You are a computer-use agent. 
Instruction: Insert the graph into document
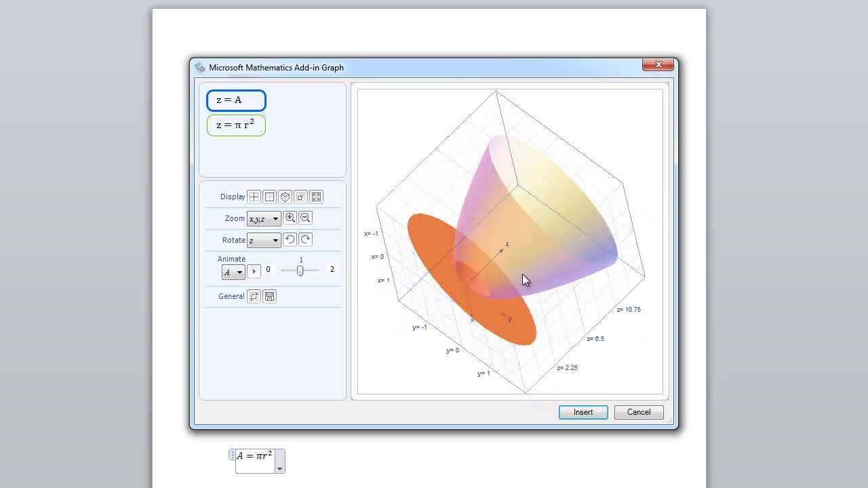click(583, 412)
